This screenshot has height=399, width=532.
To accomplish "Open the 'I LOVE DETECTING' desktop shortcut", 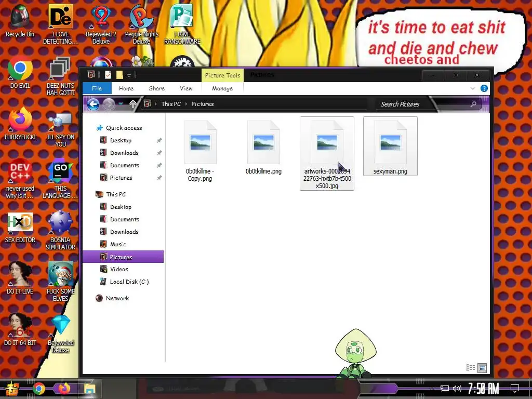I will pyautogui.click(x=60, y=24).
